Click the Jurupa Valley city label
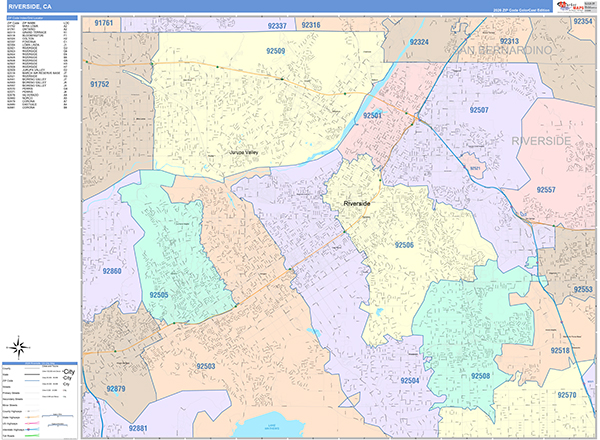The height and width of the screenshot is (440, 600). [244, 152]
